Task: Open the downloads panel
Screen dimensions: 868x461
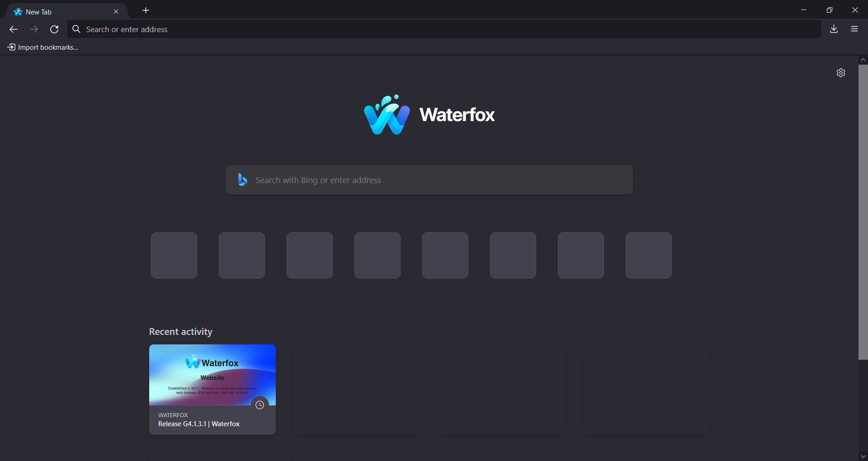Action: (x=834, y=29)
